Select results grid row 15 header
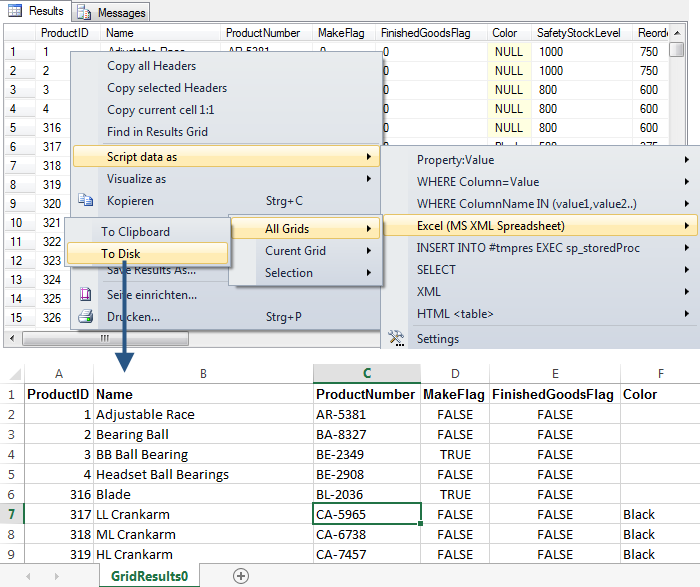The width and height of the screenshot is (700, 587). 20,318
